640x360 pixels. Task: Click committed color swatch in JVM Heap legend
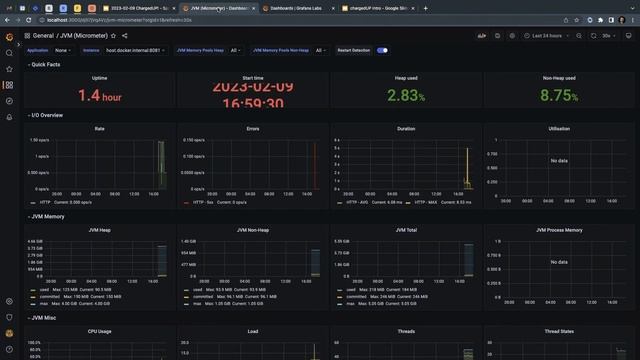(33, 297)
